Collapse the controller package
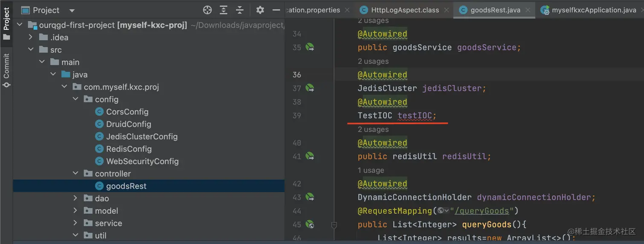The image size is (644, 244). pyautogui.click(x=75, y=173)
